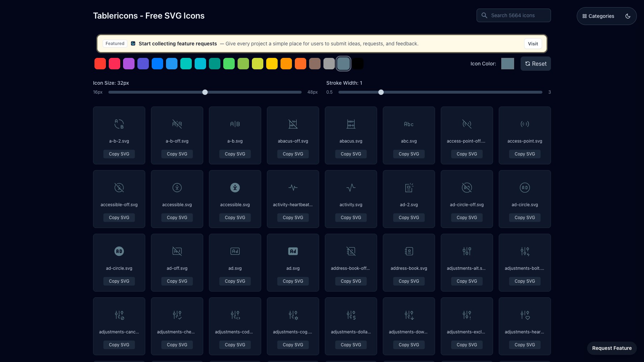Image resolution: width=644 pixels, height=362 pixels.
Task: Click the ad-off icon
Action: pos(177,251)
